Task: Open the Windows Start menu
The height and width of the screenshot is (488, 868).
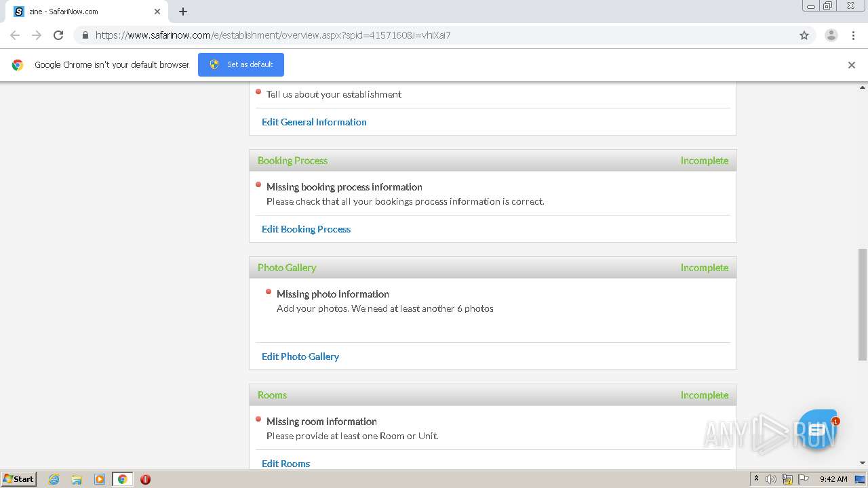Action: point(19,479)
